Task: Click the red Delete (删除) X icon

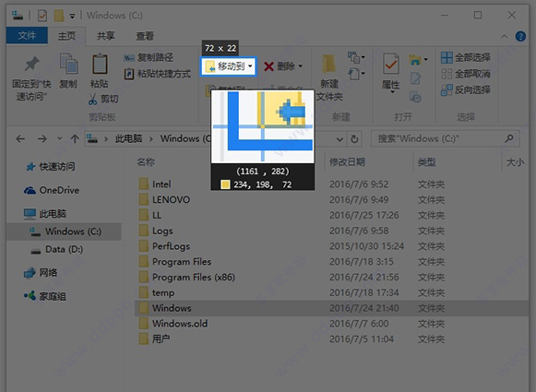Action: pos(269,66)
